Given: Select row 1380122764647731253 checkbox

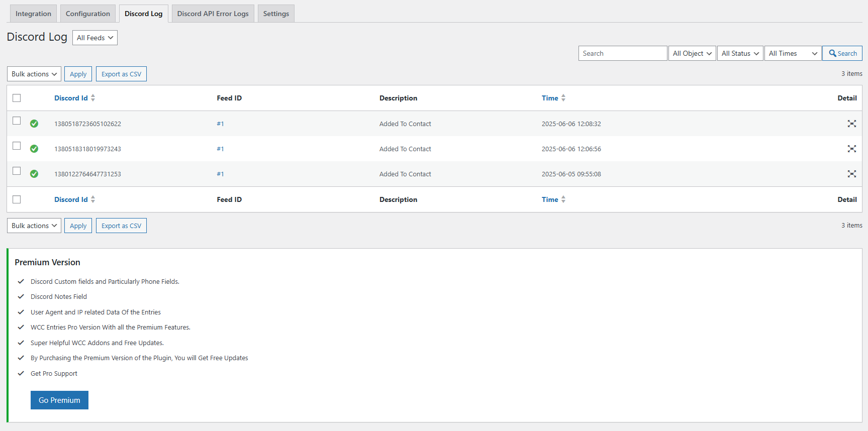Looking at the screenshot, I should 17,171.
